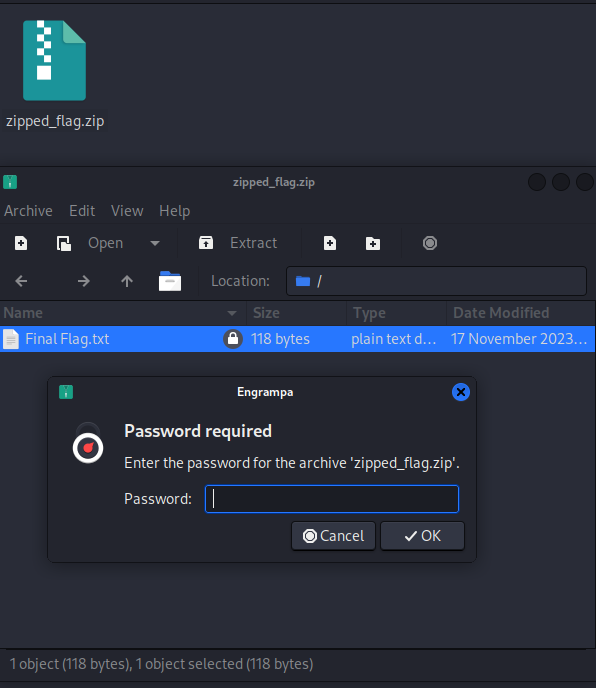Click the Open archive icon
Screen dimensions: 596x688
[64, 243]
